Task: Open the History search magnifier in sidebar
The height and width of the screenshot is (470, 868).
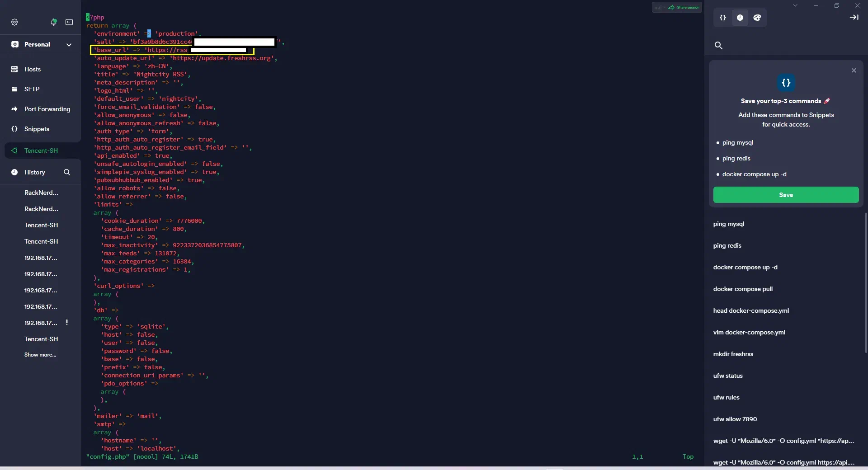Action: pyautogui.click(x=66, y=172)
